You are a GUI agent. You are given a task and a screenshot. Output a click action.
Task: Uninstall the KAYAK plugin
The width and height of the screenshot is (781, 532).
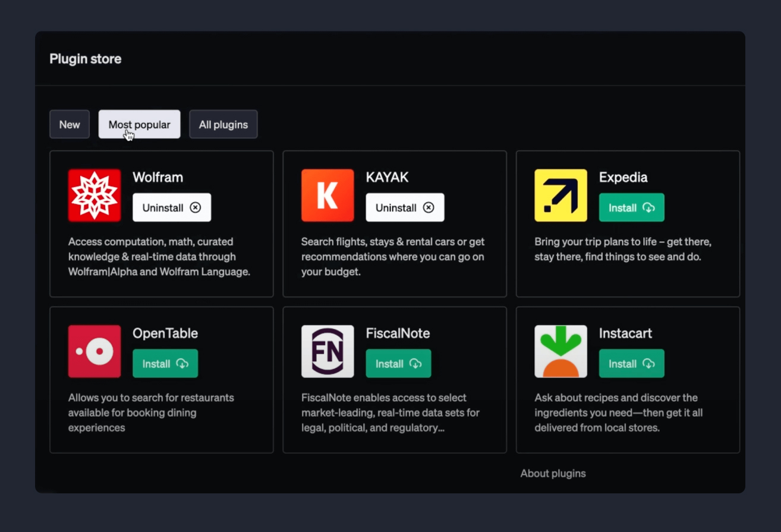pos(405,207)
